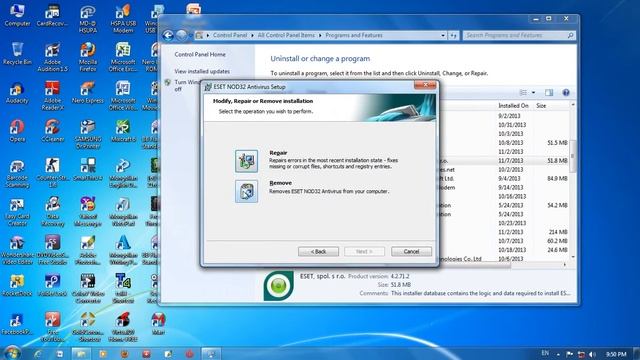Screen dimensions: 640x360
Task: Launch the CardRecovery desktop shortcut
Action: (52, 16)
